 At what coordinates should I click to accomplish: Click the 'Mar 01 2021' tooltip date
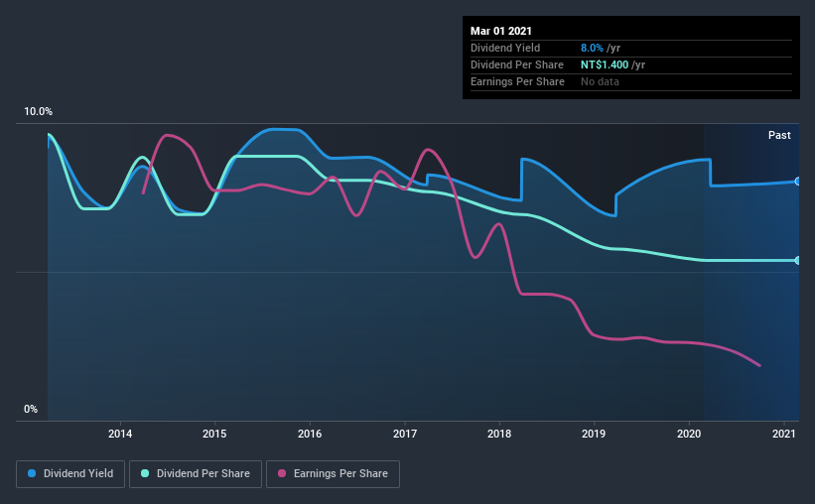coord(501,31)
